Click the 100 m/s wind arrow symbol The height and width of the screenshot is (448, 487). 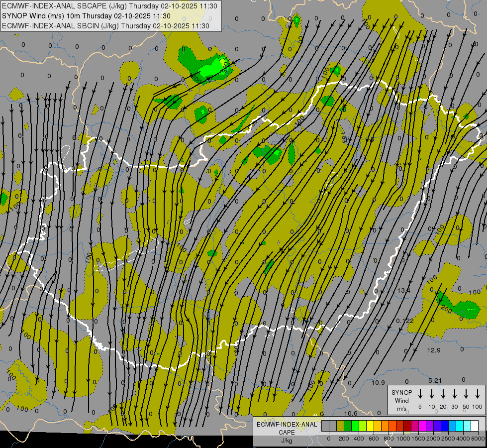tap(478, 394)
